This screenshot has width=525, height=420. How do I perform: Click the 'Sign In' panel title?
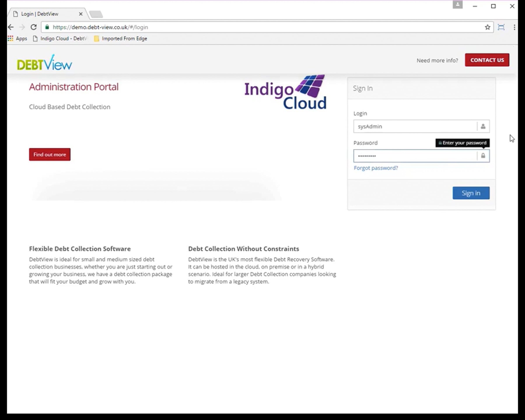(363, 88)
